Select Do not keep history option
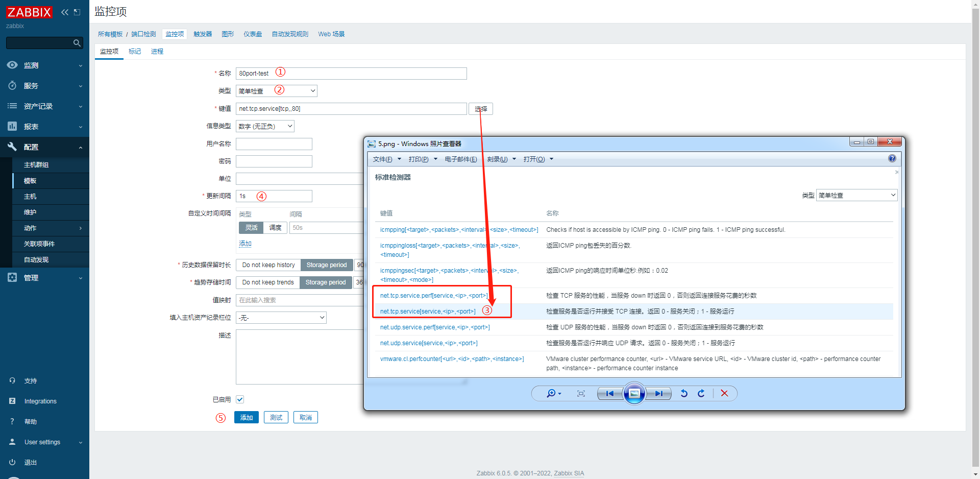Image resolution: width=980 pixels, height=479 pixels. click(x=268, y=265)
